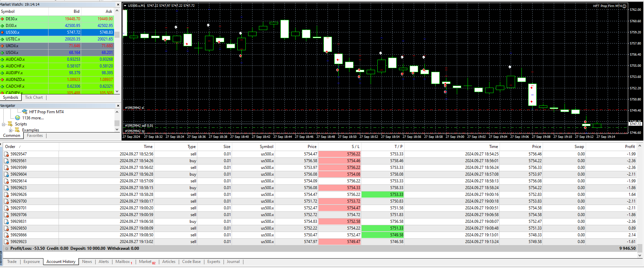
Task: Open the Alerts tab
Action: point(104,262)
